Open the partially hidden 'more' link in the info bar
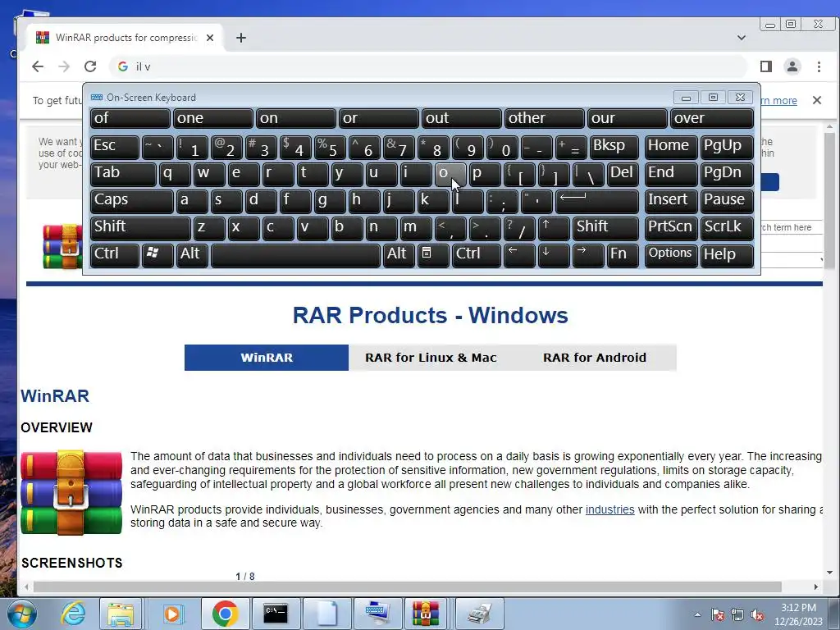Image resolution: width=840 pixels, height=630 pixels. coord(779,101)
